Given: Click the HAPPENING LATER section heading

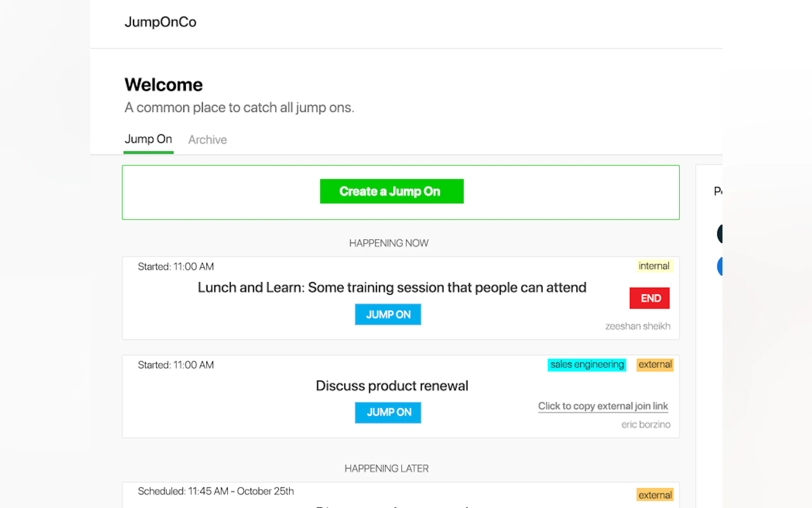Looking at the screenshot, I should pos(386,468).
